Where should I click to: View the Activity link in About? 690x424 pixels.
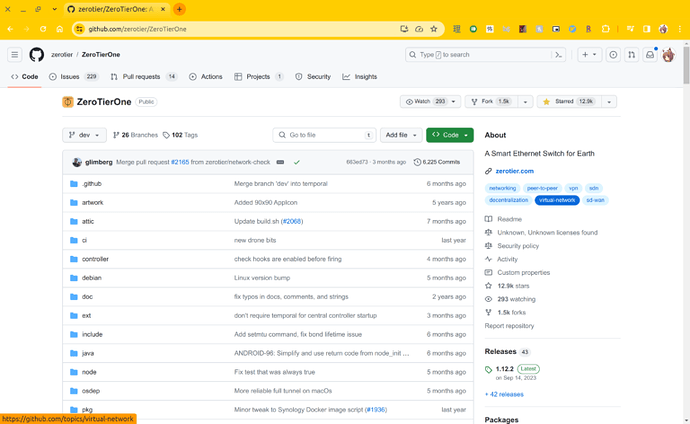point(507,259)
